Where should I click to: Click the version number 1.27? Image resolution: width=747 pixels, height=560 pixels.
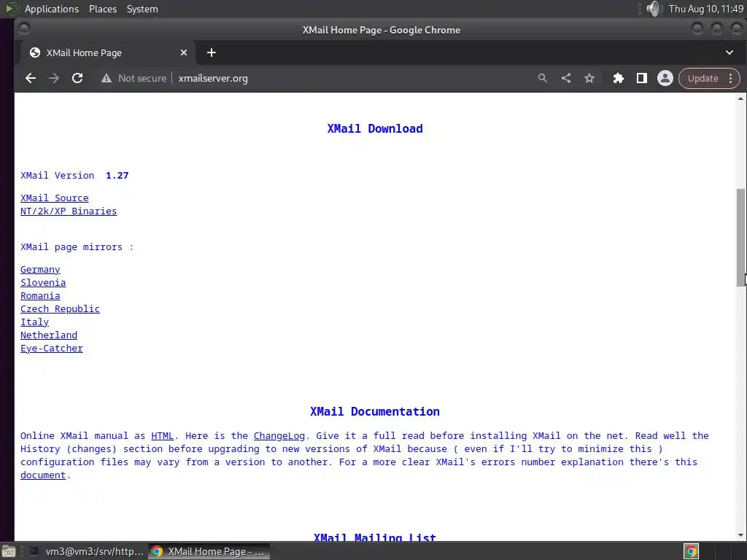pos(117,175)
